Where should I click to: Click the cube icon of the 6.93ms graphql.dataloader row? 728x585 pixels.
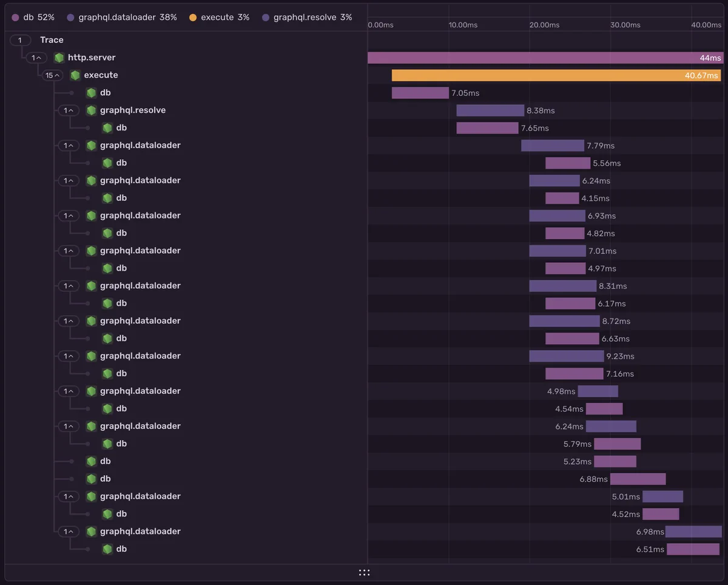coord(92,216)
